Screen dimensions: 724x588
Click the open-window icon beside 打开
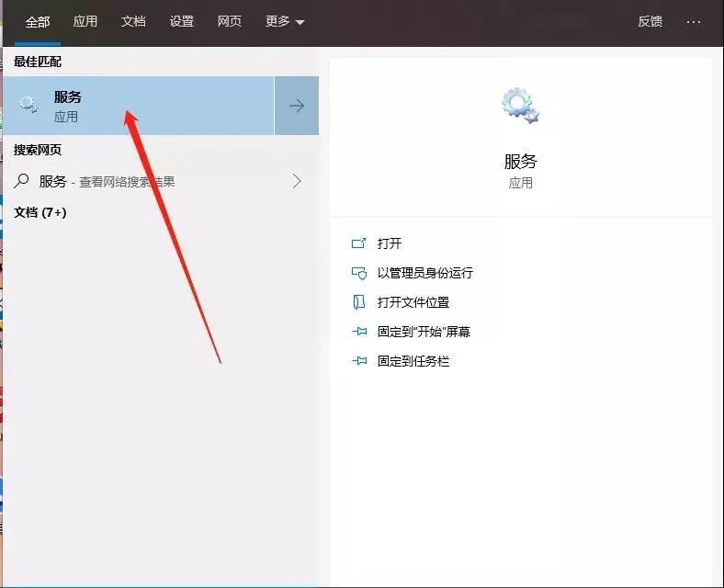(x=358, y=243)
